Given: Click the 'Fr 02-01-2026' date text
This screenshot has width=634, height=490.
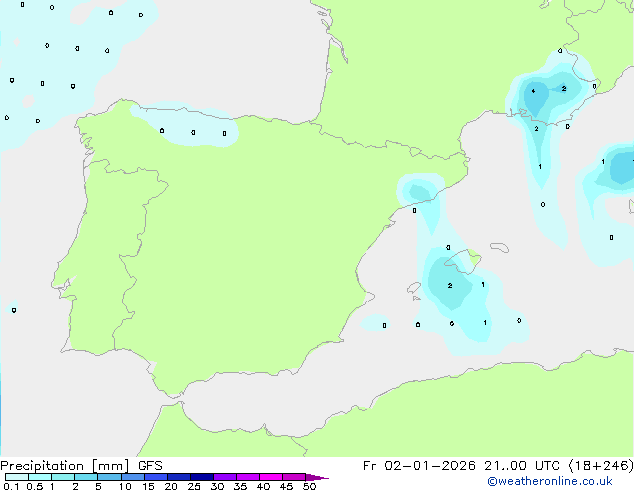Looking at the screenshot, I should tap(419, 466).
